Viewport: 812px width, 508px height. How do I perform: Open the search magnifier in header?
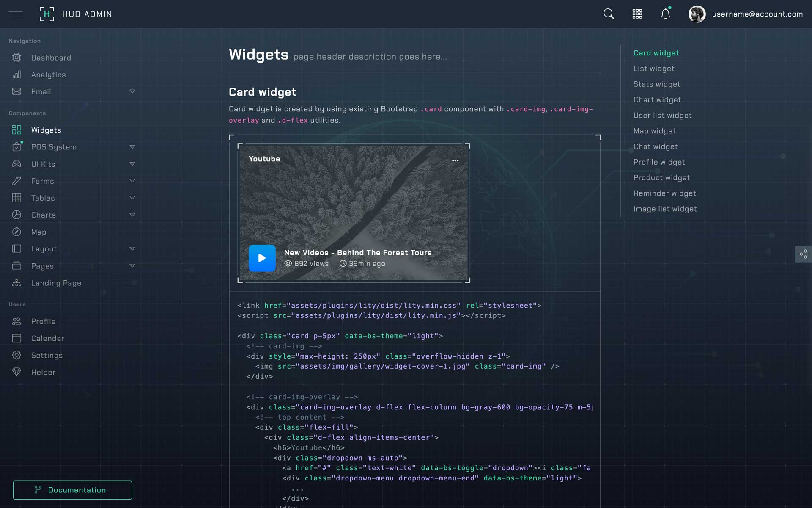click(609, 14)
